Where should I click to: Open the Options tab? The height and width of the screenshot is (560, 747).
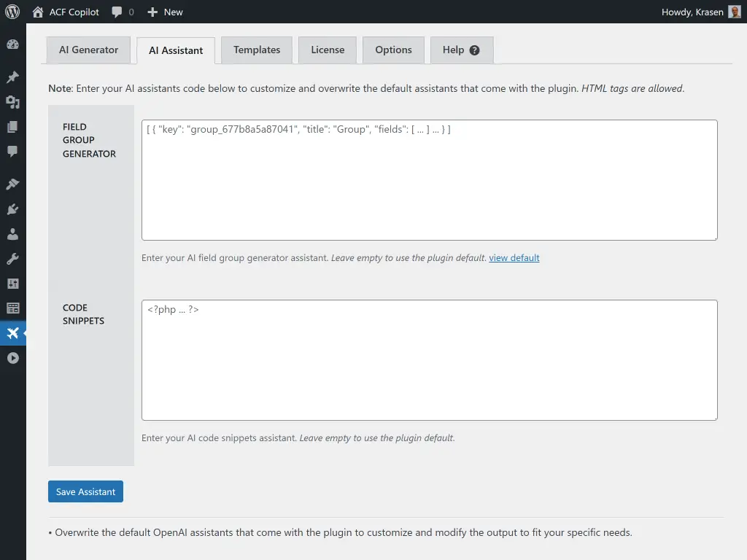tap(393, 50)
